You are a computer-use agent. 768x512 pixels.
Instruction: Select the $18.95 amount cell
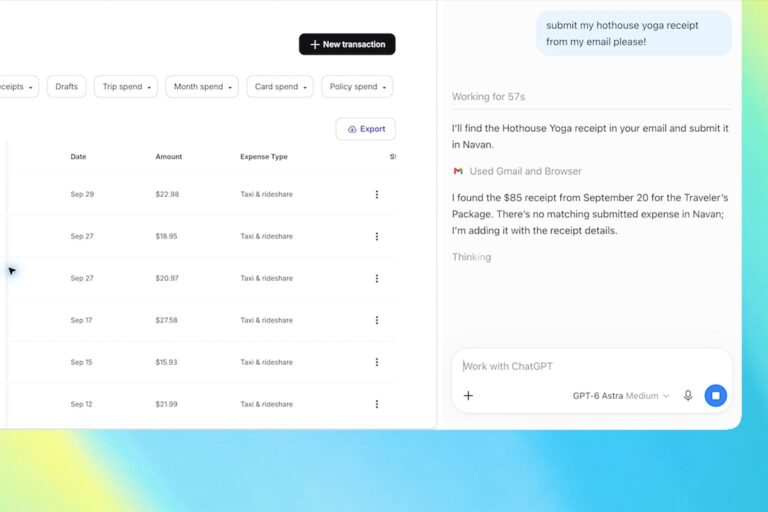coord(167,236)
